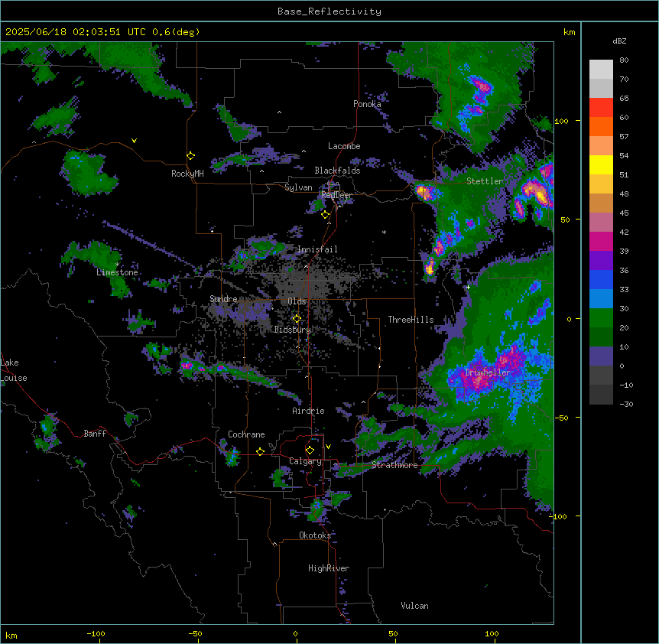This screenshot has height=644, width=659.
Task: Click the Calgary label on the map
Action: 305,461
